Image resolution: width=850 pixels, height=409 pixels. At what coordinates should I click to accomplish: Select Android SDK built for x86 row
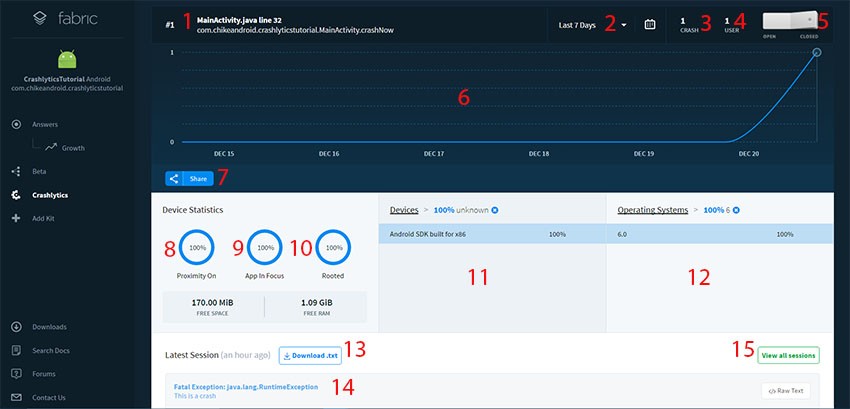coord(492,234)
